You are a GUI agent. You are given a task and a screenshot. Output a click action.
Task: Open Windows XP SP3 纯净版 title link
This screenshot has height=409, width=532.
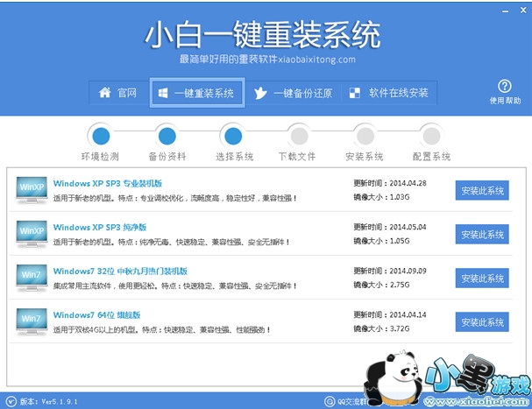(100, 227)
